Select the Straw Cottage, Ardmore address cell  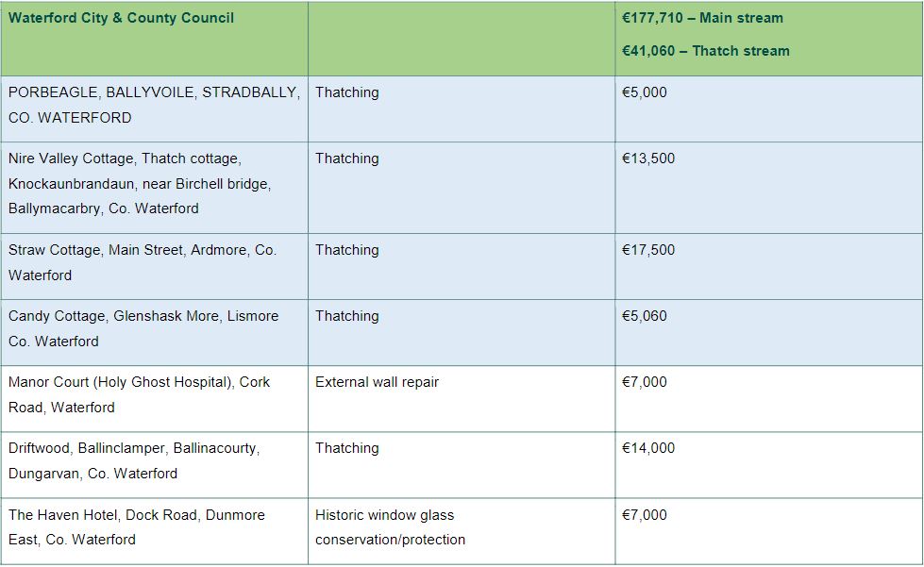[x=143, y=262]
